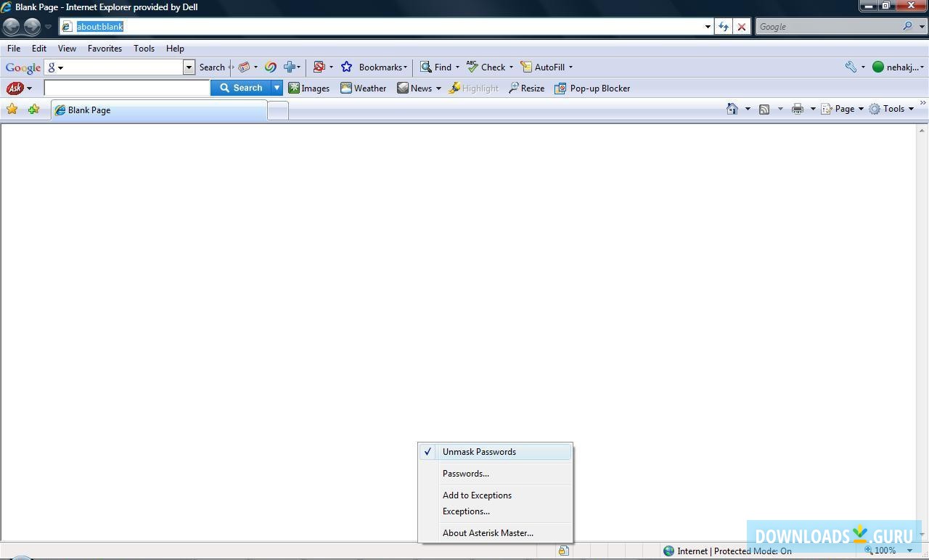Choose Passwords... from the context menu
This screenshot has height=560, width=929.
click(496, 474)
